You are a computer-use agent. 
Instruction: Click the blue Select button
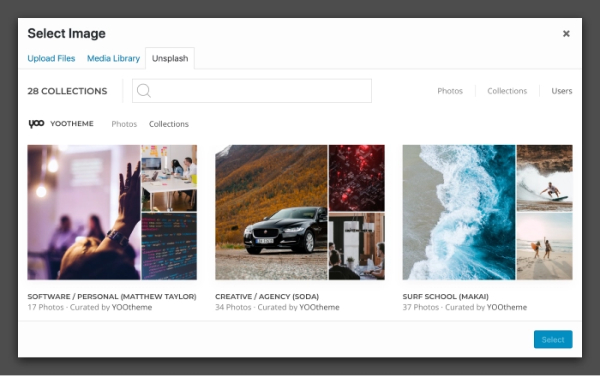pos(553,340)
